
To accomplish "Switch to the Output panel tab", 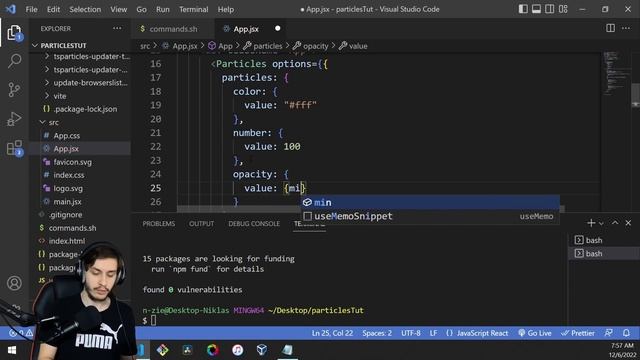I will (x=201, y=223).
